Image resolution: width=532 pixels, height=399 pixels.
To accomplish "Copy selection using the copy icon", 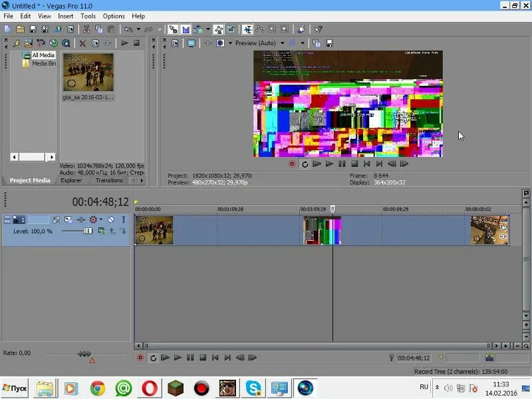I will [x=98, y=29].
